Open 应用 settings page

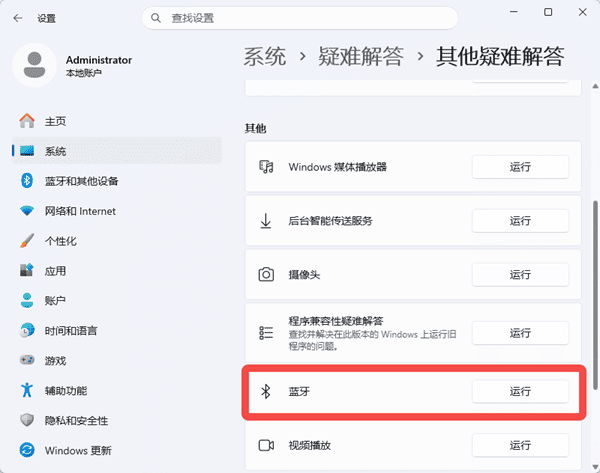117,271
